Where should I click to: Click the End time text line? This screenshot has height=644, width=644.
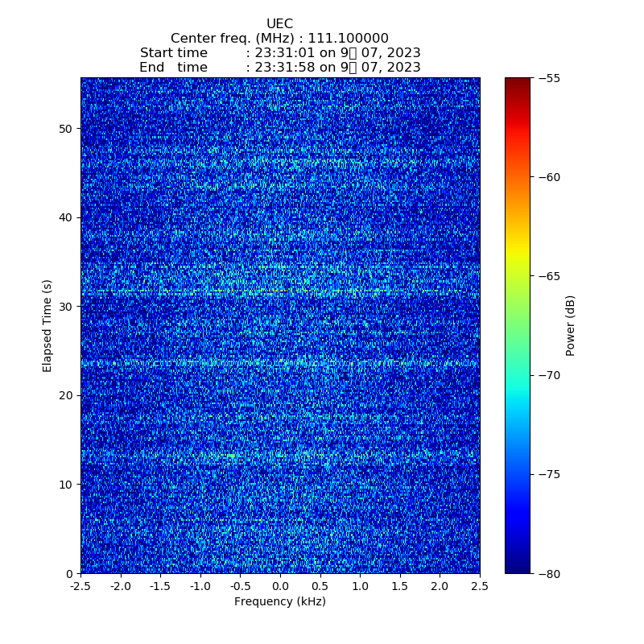[x=279, y=68]
